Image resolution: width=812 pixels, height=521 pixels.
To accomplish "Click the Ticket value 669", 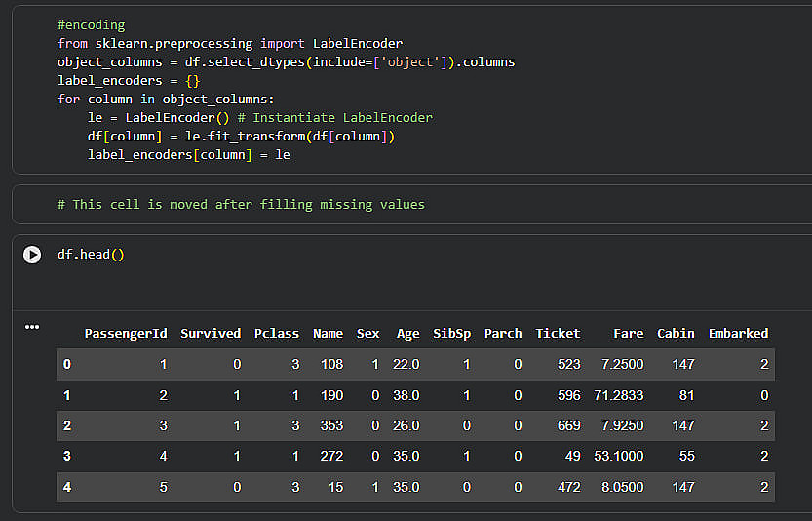I will pyautogui.click(x=565, y=426).
